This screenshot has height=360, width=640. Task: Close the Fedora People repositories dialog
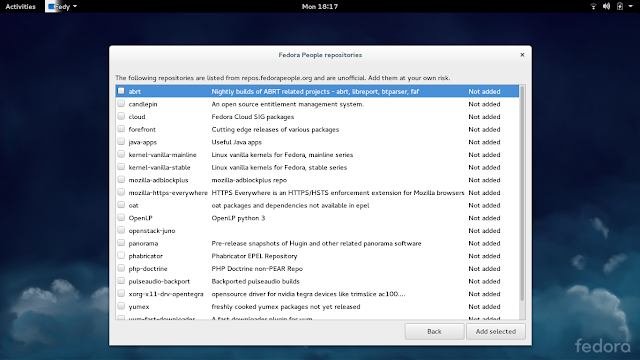(x=522, y=55)
